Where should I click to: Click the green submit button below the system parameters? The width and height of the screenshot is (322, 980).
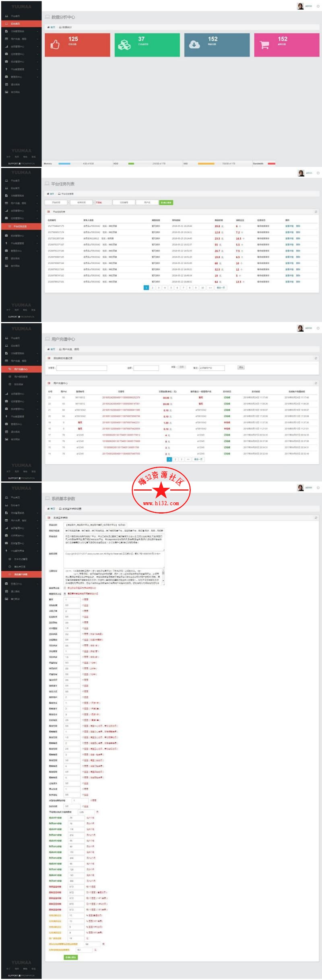[71, 957]
